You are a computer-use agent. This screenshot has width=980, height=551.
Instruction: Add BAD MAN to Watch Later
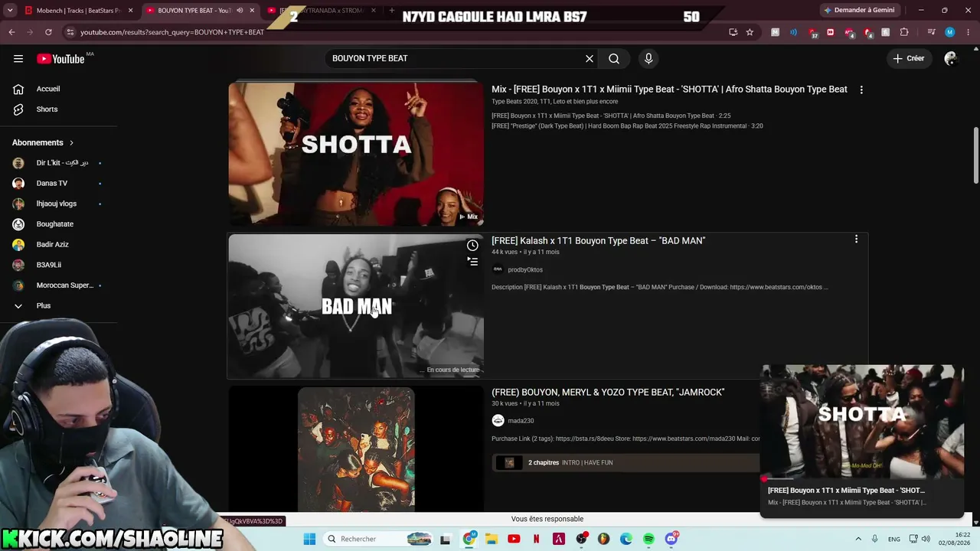(472, 246)
